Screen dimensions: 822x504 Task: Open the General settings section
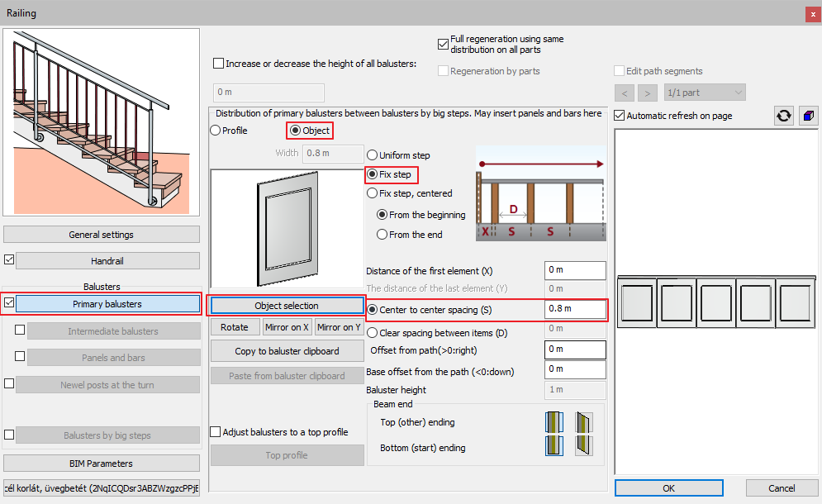click(x=102, y=235)
